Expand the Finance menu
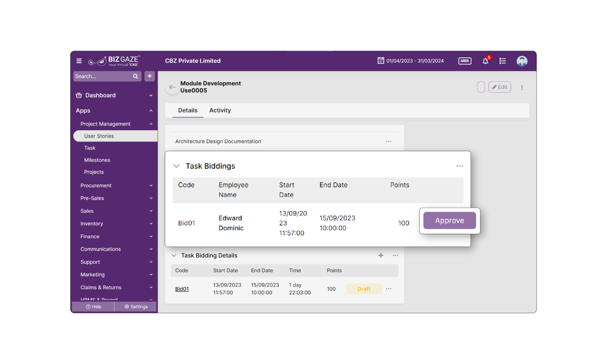The height and width of the screenshot is (364, 607). [151, 237]
